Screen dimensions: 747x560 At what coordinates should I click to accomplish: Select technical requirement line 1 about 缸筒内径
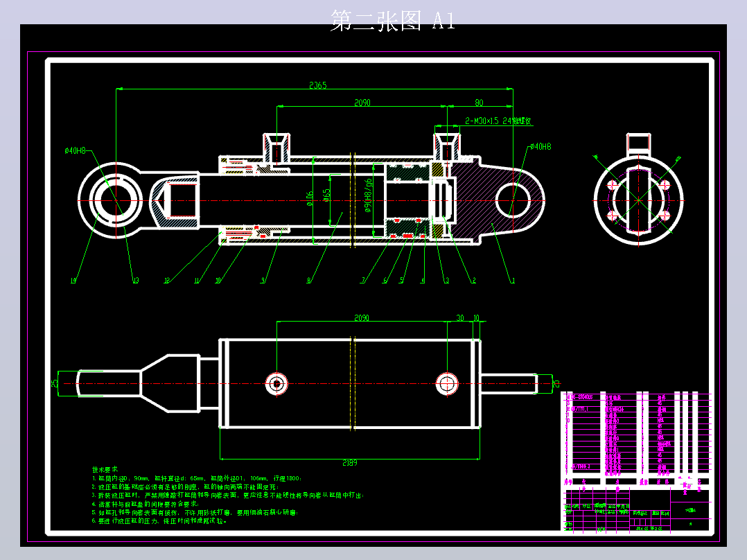[x=197, y=478]
